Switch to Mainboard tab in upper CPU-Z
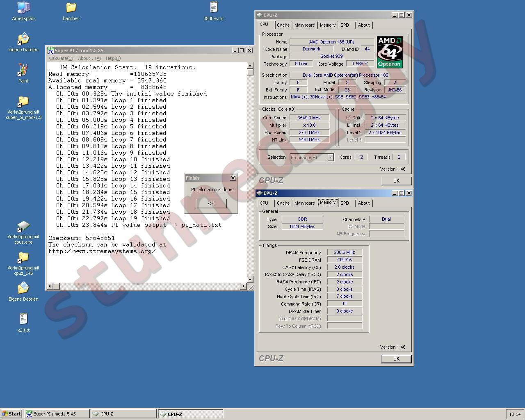Screen dimensions: 525x420 click(x=305, y=25)
